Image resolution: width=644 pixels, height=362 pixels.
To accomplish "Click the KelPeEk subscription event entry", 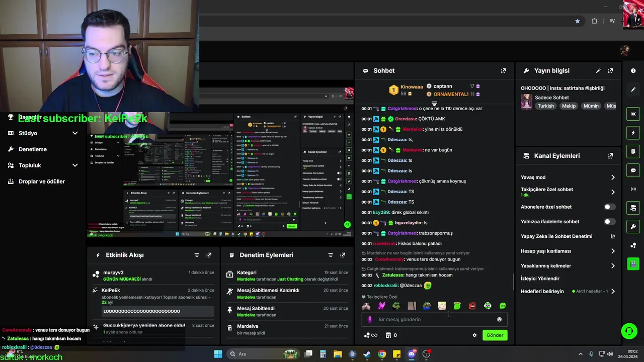I will [x=153, y=301].
